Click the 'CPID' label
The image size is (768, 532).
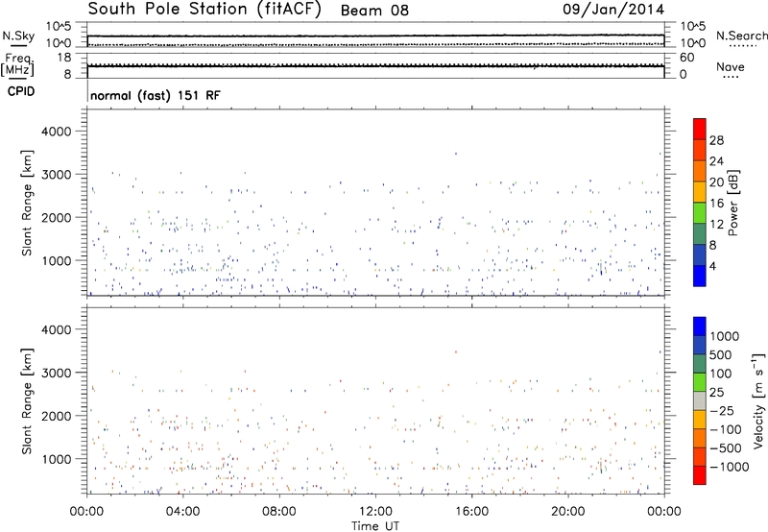click(21, 91)
